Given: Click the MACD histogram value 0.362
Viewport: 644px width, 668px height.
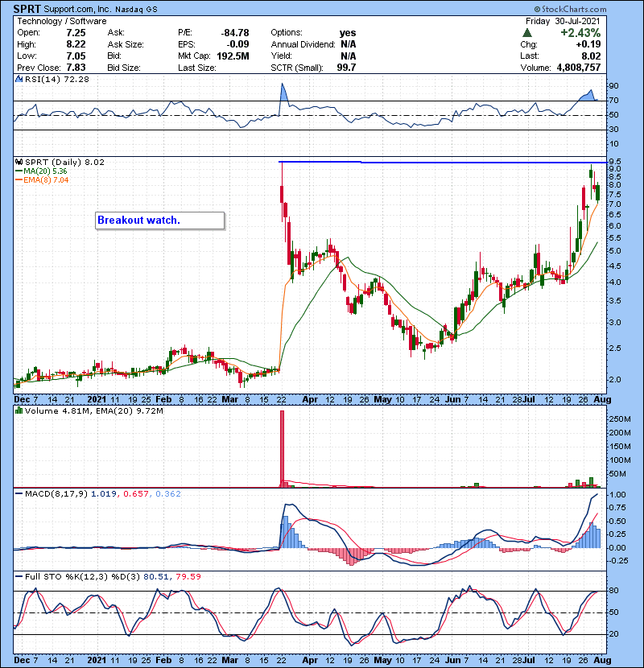Looking at the screenshot, I should coord(168,494).
